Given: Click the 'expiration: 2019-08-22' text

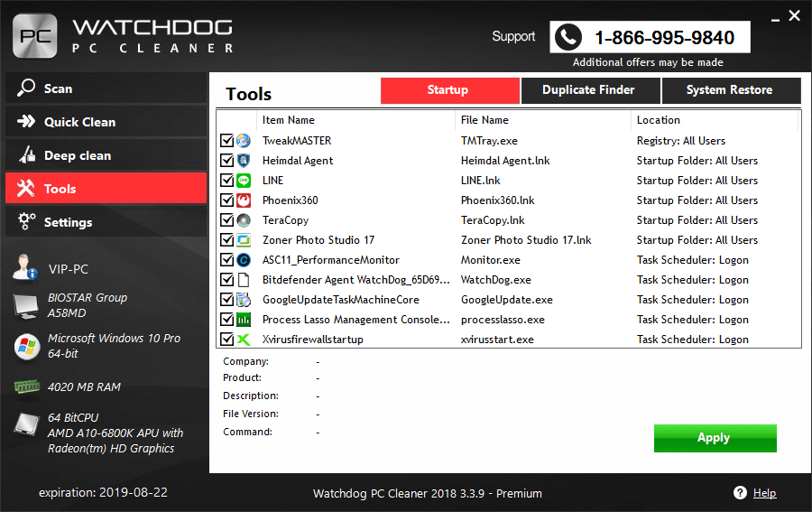Looking at the screenshot, I should tap(103, 492).
